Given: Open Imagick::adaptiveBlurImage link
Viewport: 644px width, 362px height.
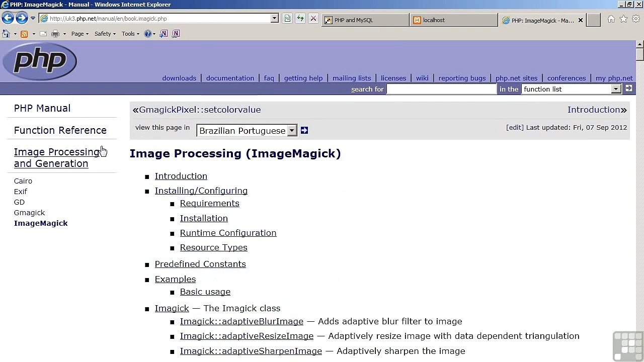Looking at the screenshot, I should coord(242,321).
